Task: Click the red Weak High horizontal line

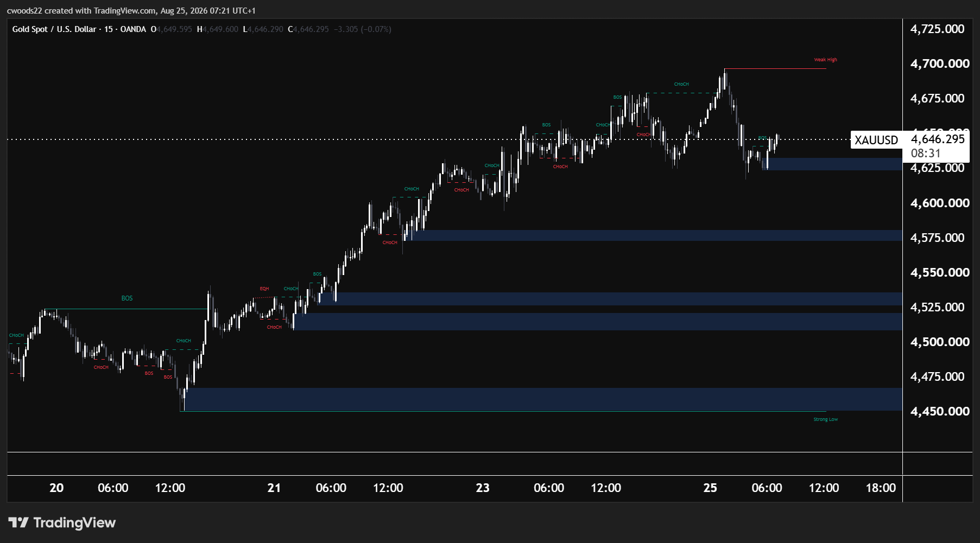Action: click(x=775, y=69)
